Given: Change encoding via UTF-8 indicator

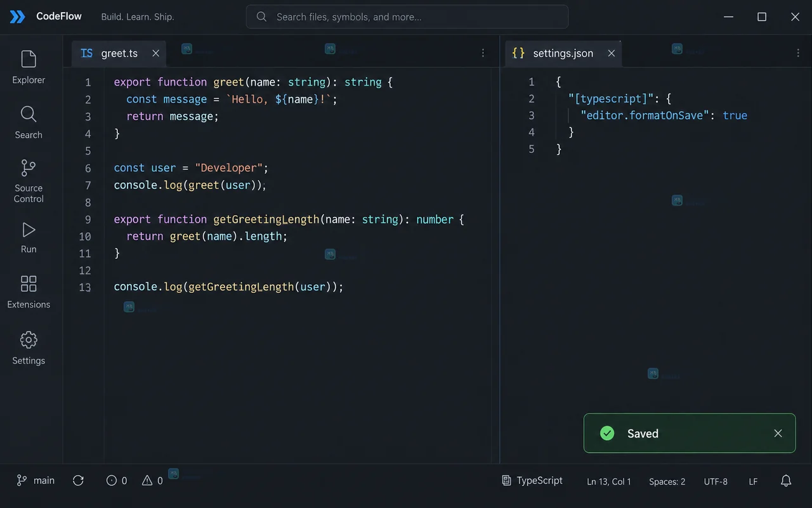Looking at the screenshot, I should pyautogui.click(x=716, y=481).
